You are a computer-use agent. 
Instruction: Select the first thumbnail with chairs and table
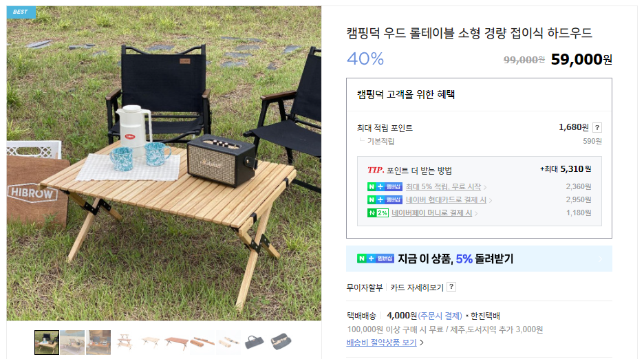coord(47,342)
